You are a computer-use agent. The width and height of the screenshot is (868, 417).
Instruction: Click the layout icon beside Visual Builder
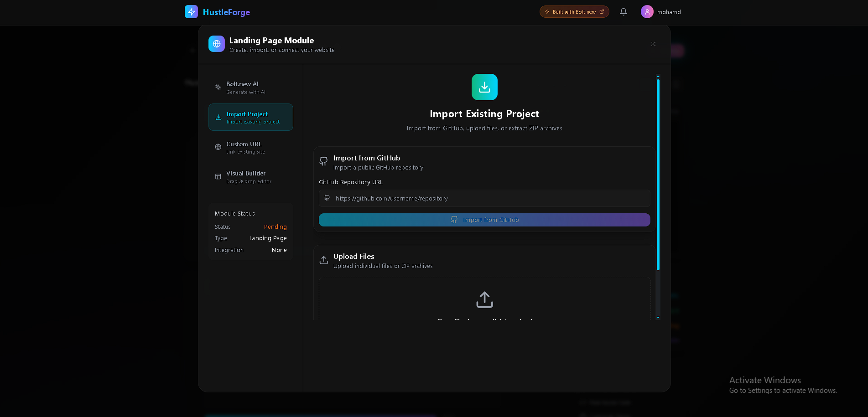pyautogui.click(x=218, y=176)
